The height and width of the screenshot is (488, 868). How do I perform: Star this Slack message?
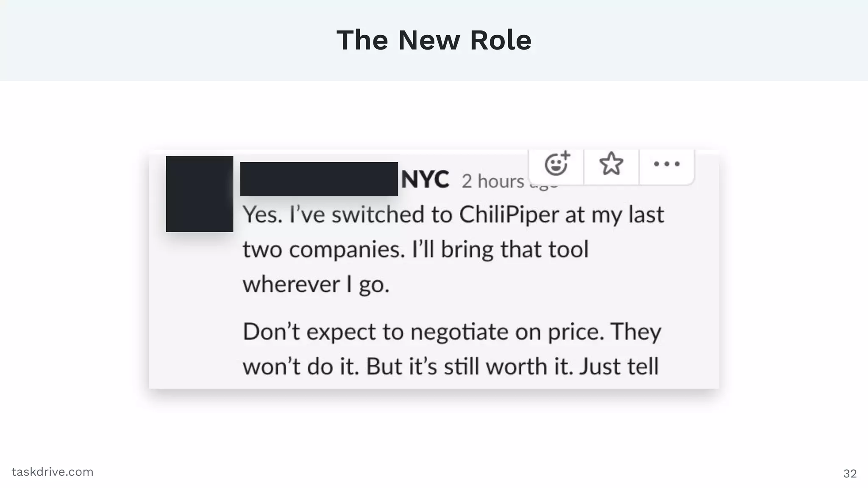611,164
